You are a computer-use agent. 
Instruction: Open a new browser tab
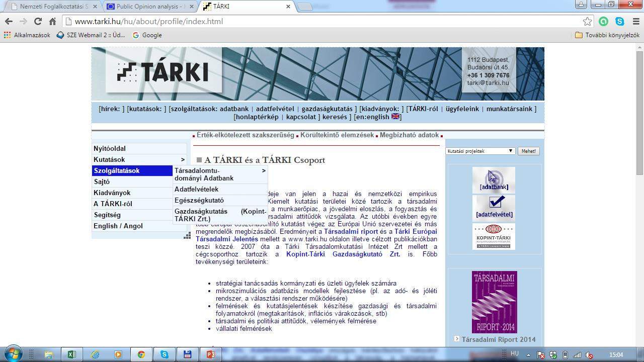coord(305,7)
